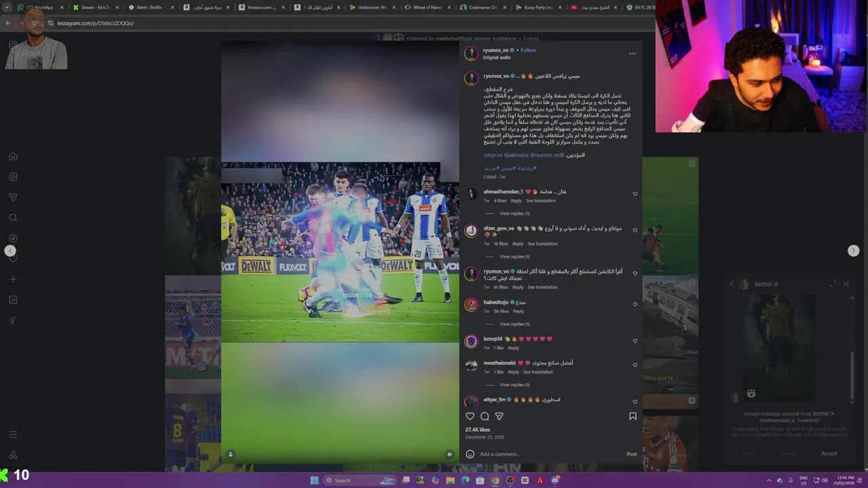Screen dimensions: 868x488
Task: Switch to Stream - Kick browser tab
Action: click(x=96, y=7)
